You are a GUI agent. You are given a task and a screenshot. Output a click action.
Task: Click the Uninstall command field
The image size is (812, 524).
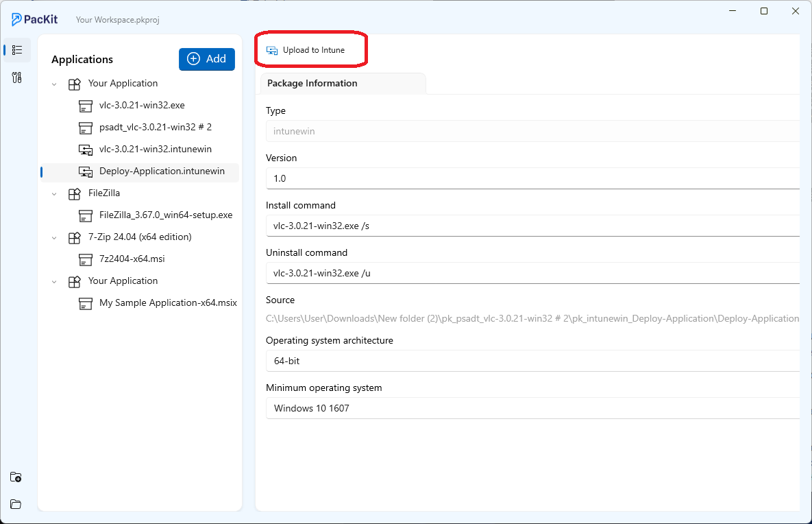click(x=533, y=273)
